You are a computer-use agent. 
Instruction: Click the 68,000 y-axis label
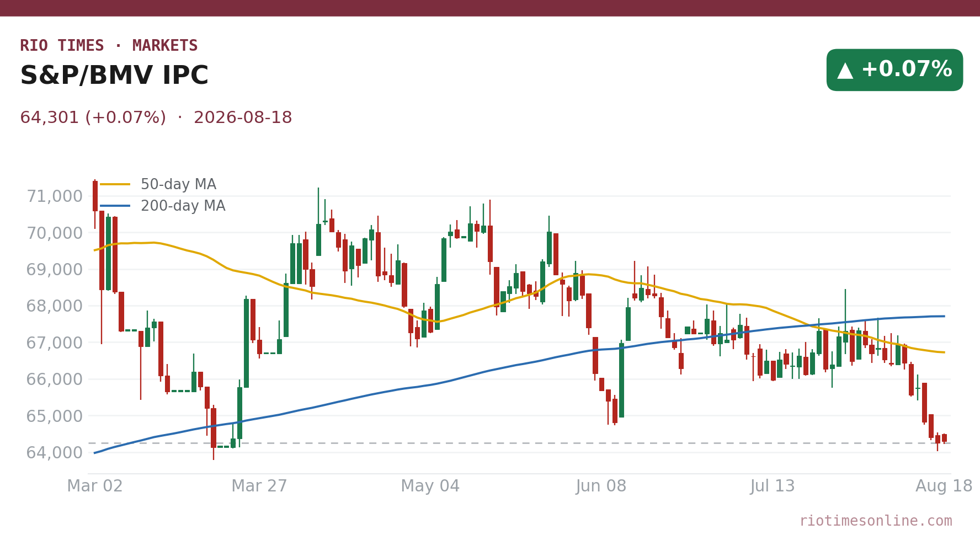pos(55,306)
